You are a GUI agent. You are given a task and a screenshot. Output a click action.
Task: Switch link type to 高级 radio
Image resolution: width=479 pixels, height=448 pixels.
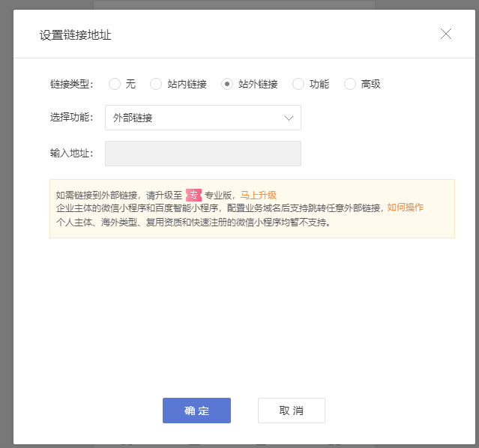350,84
